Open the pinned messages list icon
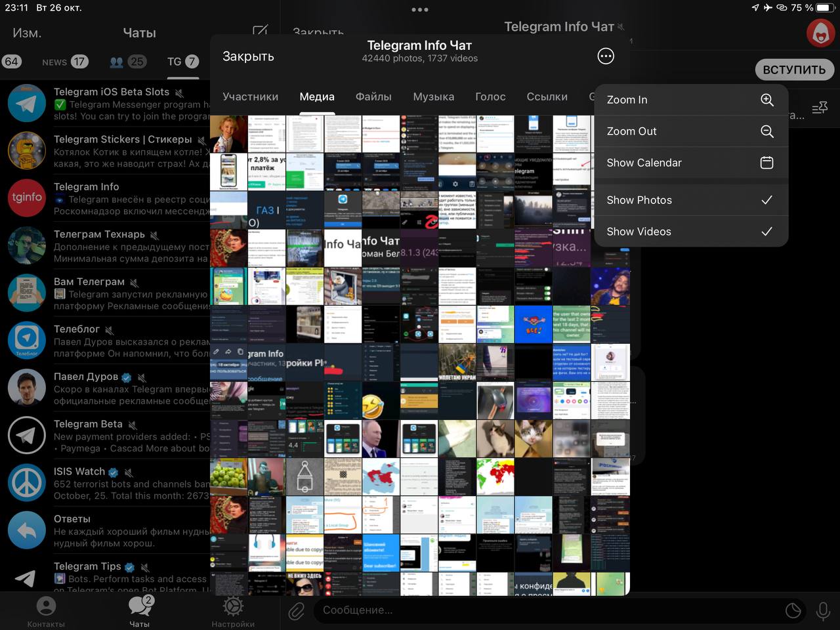This screenshot has width=840, height=630. pyautogui.click(x=820, y=108)
